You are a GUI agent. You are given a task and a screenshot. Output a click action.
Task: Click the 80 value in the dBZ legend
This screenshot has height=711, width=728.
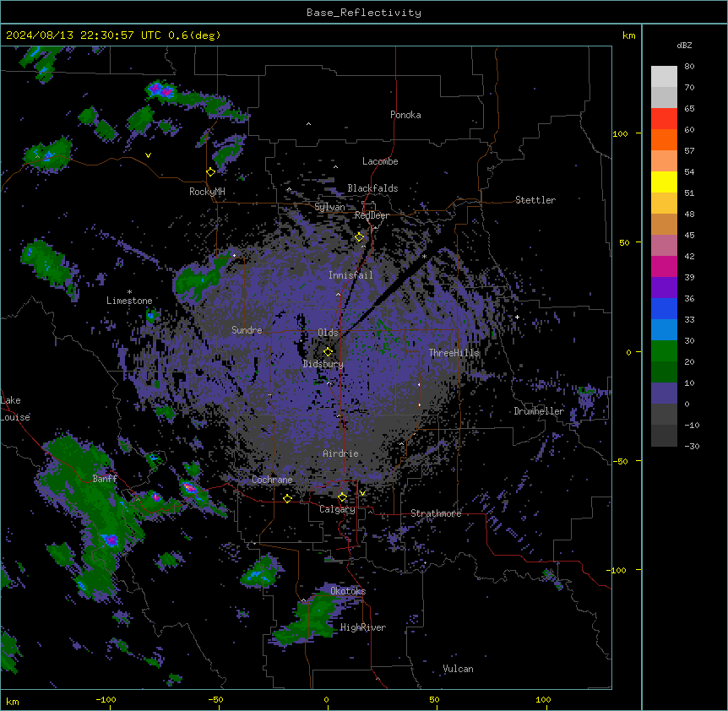pyautogui.click(x=689, y=67)
